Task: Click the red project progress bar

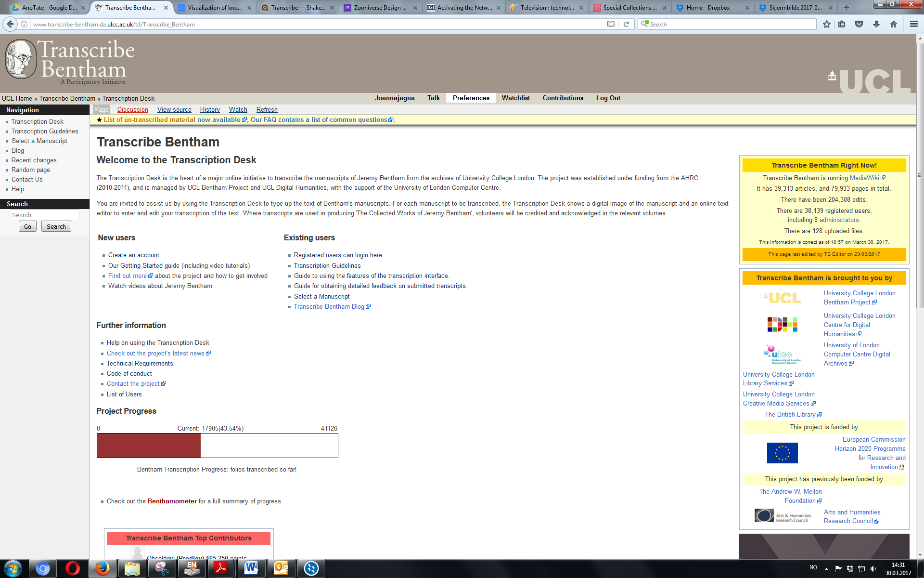Action: tap(149, 446)
